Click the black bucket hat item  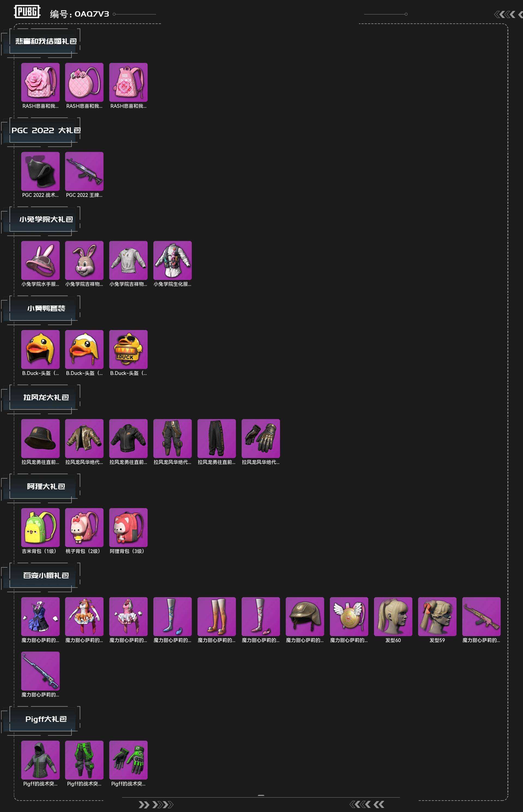coord(40,438)
